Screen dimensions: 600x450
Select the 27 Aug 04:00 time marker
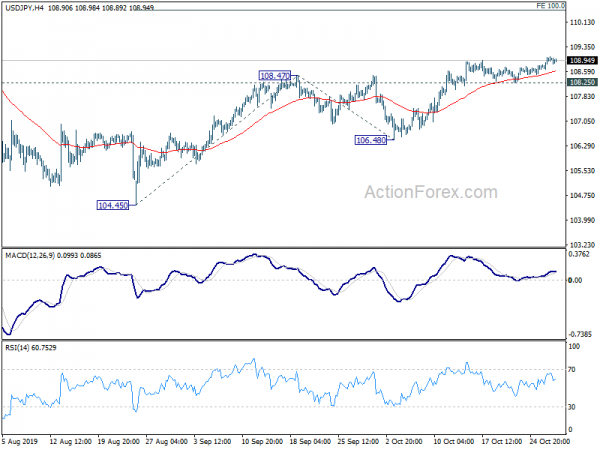tap(165, 442)
